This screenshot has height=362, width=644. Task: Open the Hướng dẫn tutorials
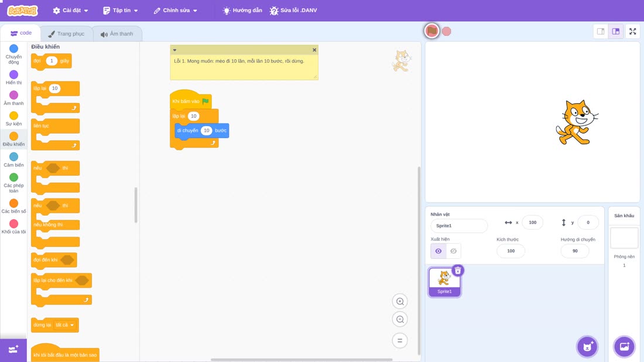[242, 11]
